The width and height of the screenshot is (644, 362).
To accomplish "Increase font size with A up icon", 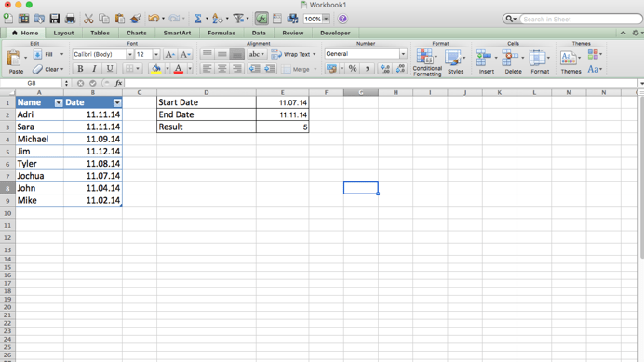I will (x=169, y=54).
